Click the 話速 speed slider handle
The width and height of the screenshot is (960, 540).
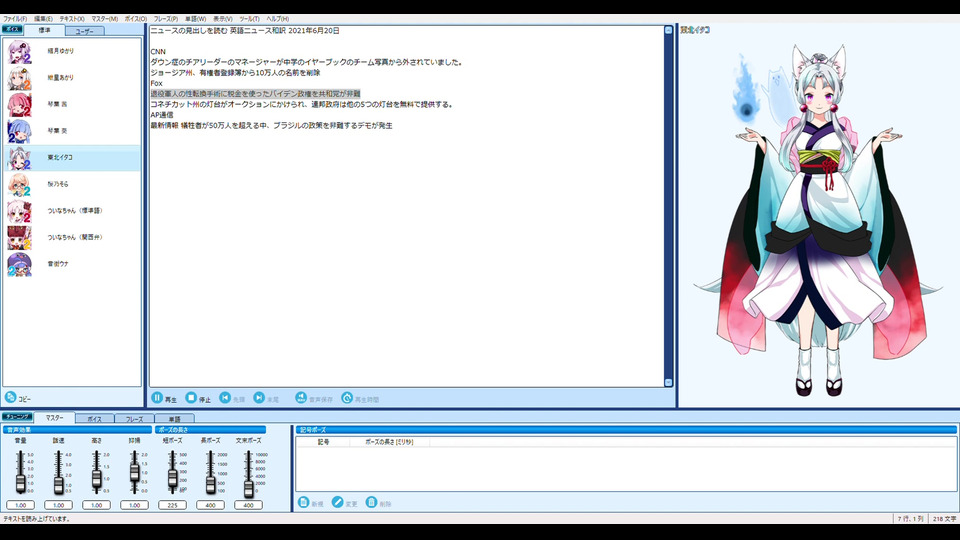(x=58, y=485)
